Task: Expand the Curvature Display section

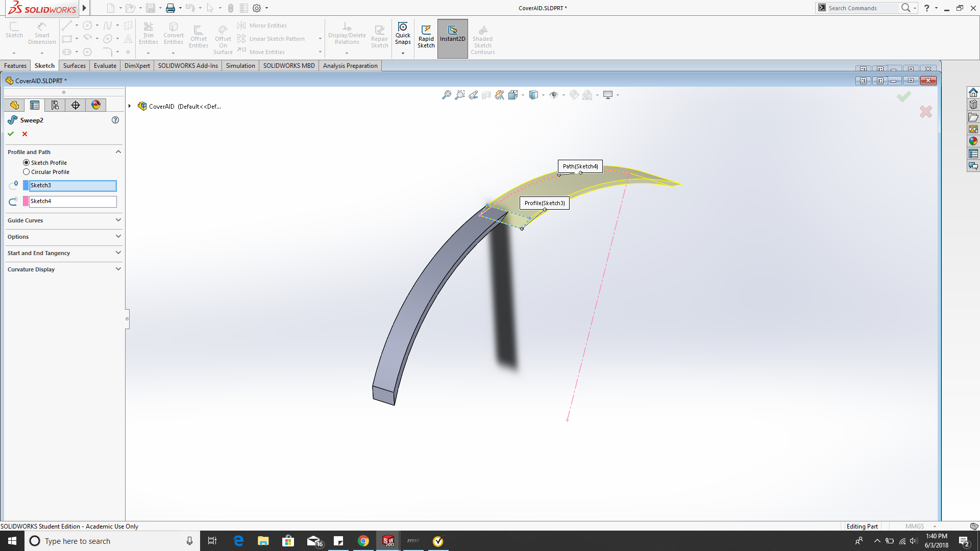Action: pos(118,269)
